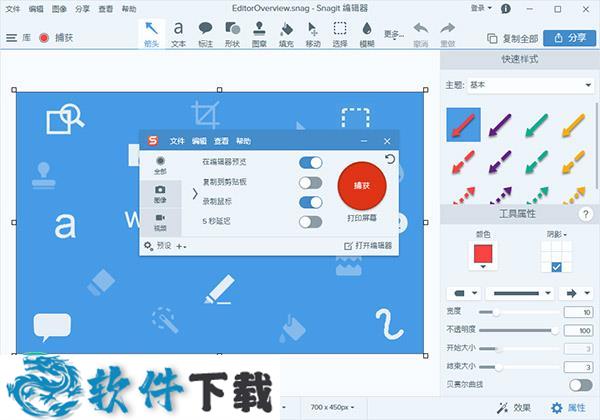The image size is (600, 420).
Task: Click Copy All (复制全部)
Action: pyautogui.click(x=513, y=38)
